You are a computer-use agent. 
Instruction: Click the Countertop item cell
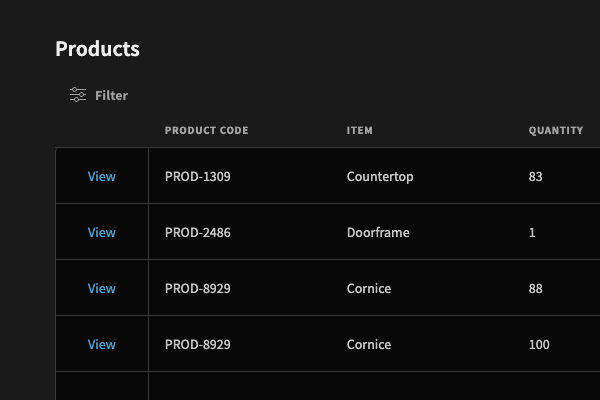pos(380,177)
